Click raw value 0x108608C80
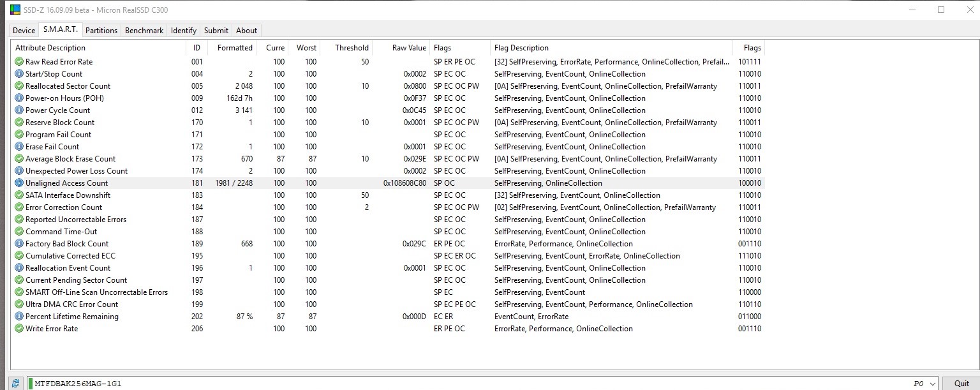980x390 pixels. pyautogui.click(x=405, y=183)
